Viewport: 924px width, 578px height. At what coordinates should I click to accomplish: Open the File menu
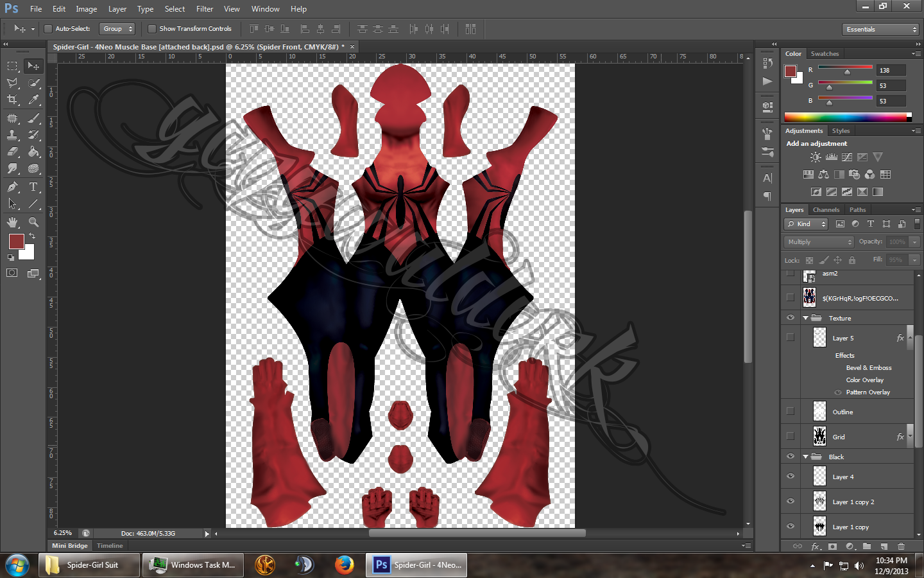pyautogui.click(x=36, y=9)
